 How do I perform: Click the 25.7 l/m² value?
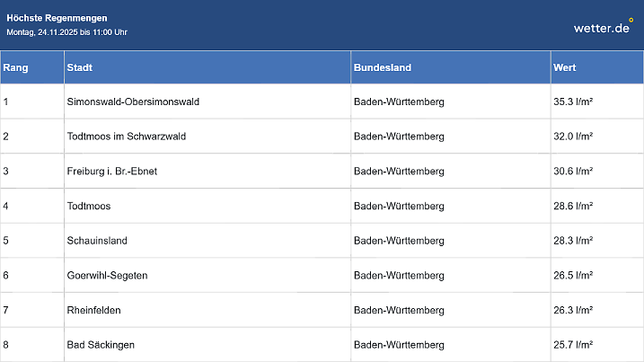tap(573, 345)
